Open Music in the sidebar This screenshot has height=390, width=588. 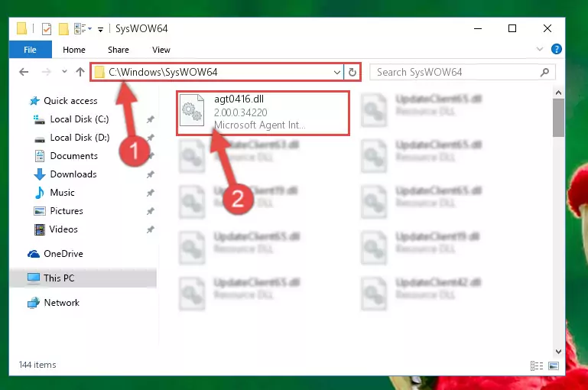pyautogui.click(x=62, y=193)
